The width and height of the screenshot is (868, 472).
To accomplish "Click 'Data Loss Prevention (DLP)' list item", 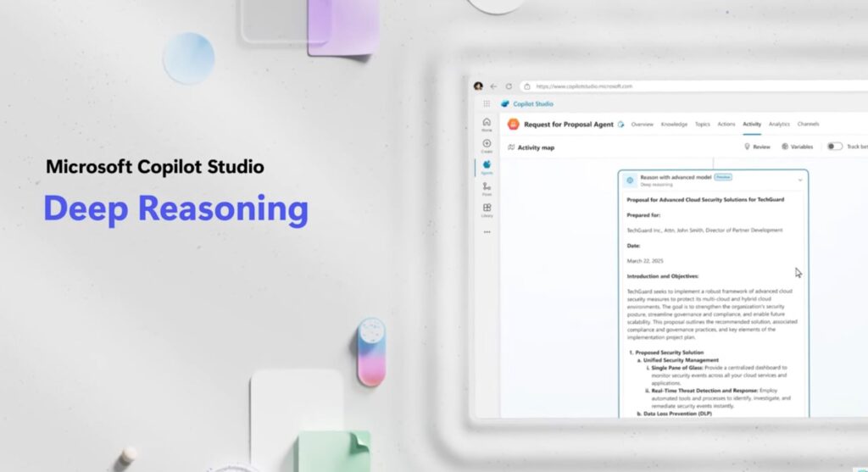I will click(677, 414).
